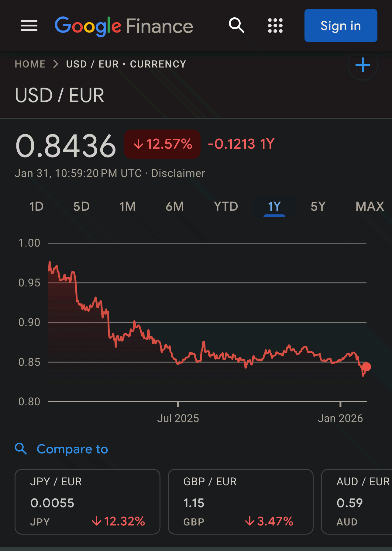Screen dimensions: 392x551
Task: Click the Sign in button
Action: (341, 26)
